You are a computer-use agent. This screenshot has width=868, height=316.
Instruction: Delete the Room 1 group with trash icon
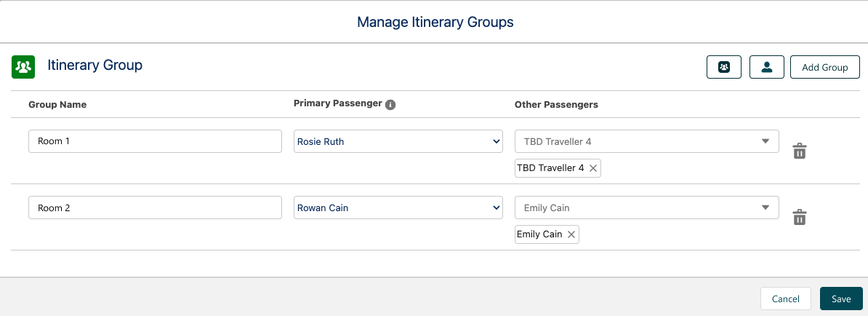click(799, 151)
